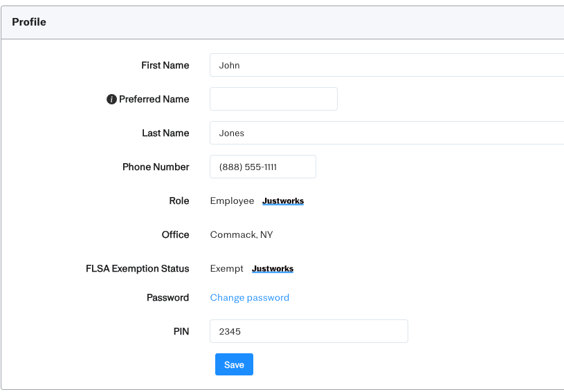Click the Commack, NY office value
Viewport: 564px width, 392px height.
(x=242, y=235)
